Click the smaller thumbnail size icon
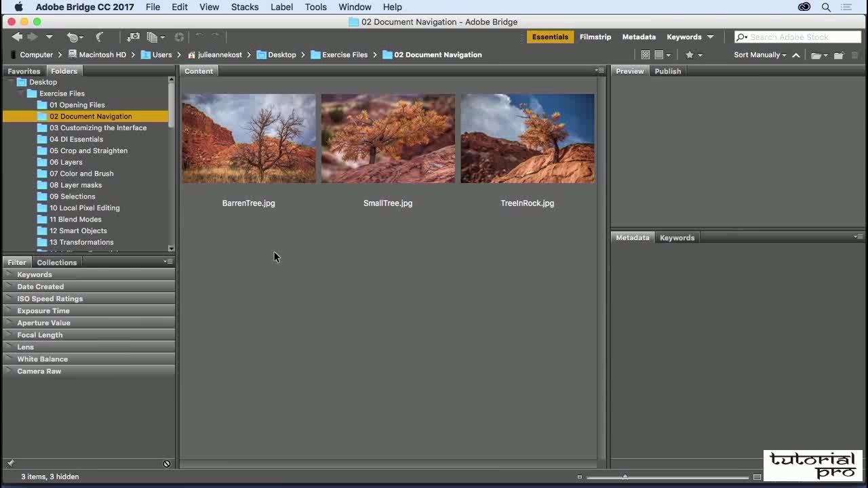 [580, 477]
